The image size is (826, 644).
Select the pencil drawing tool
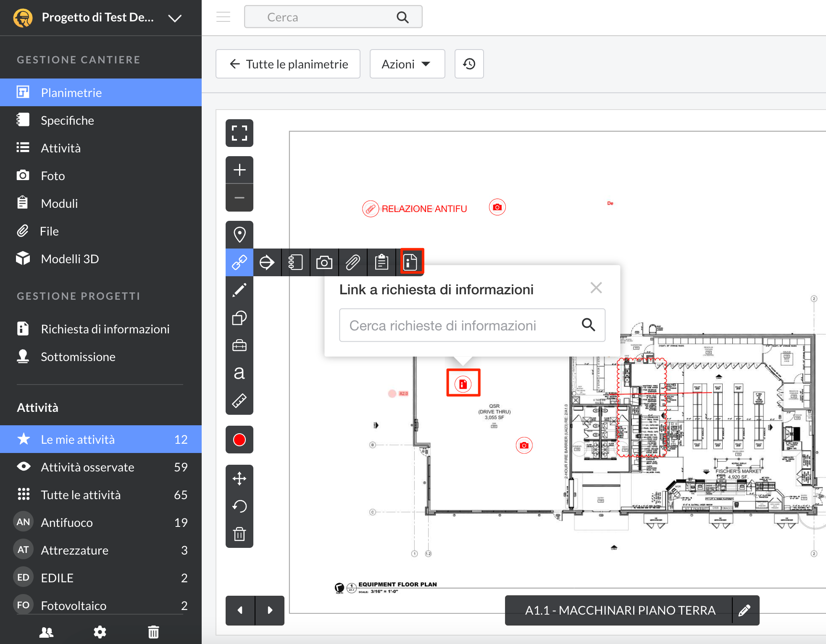point(239,290)
